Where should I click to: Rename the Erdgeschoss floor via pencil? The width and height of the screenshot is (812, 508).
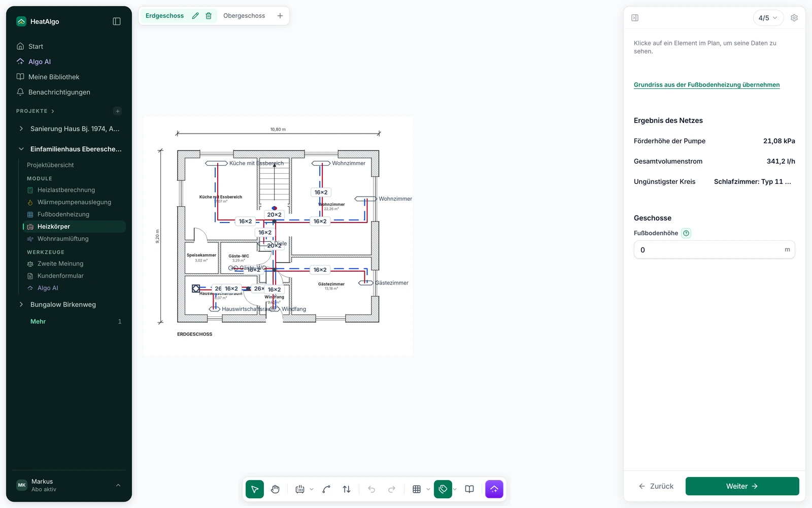click(195, 16)
